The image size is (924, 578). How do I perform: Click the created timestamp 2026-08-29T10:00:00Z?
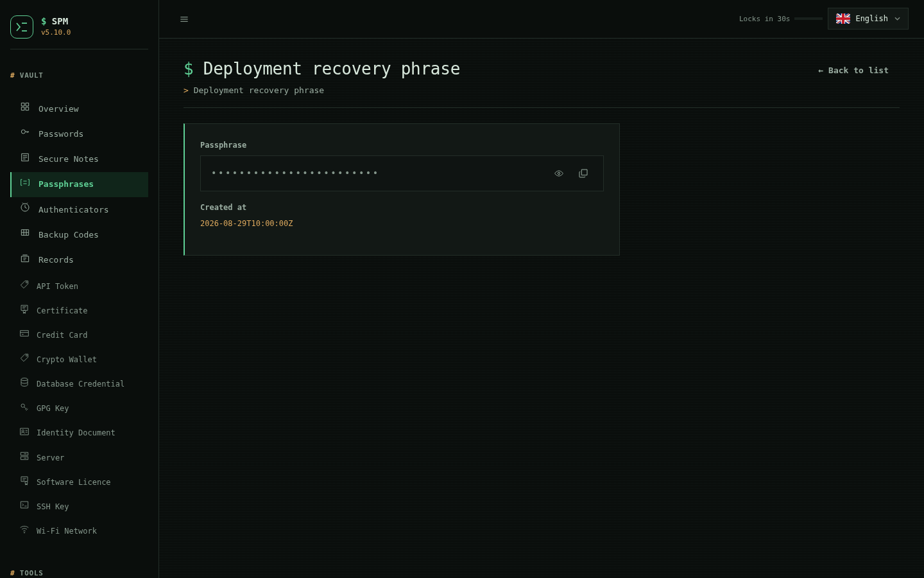246,223
